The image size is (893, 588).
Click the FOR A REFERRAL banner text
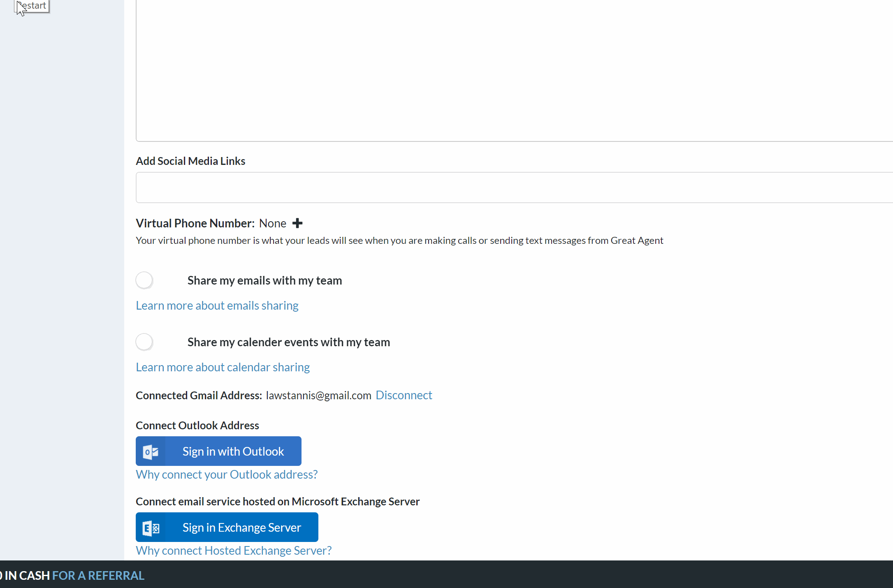pos(98,576)
